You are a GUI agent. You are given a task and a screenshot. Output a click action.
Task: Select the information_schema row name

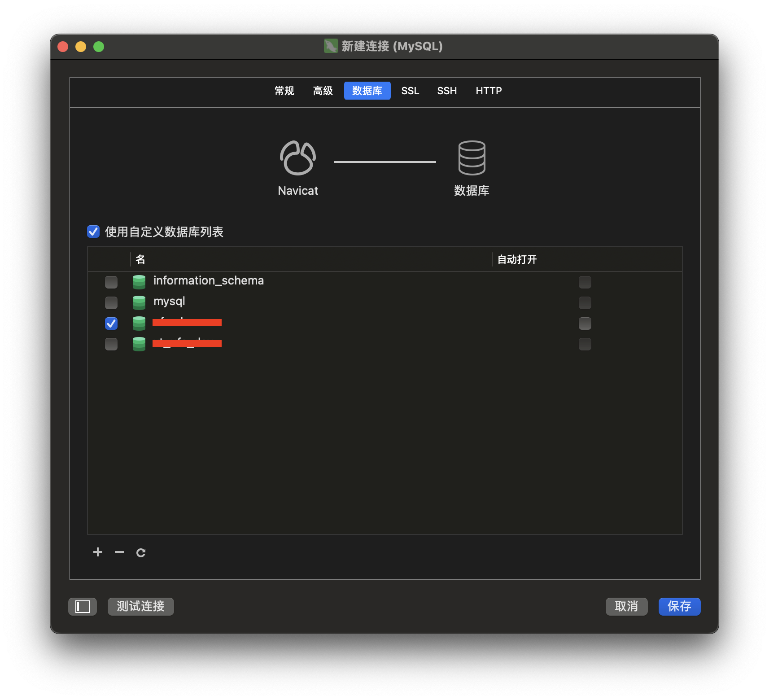[209, 280]
